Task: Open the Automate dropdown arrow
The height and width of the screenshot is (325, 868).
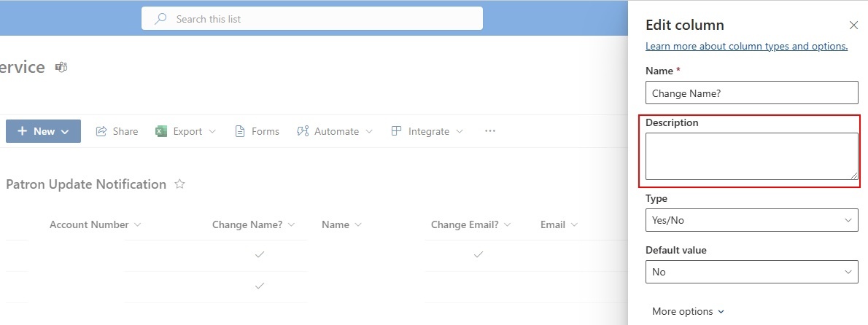Action: [x=369, y=132]
